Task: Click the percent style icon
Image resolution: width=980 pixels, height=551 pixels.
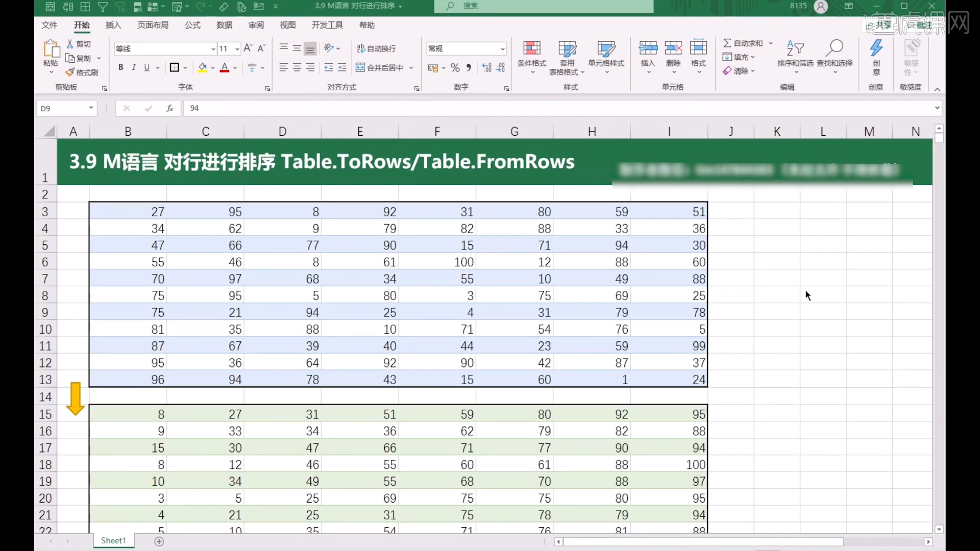Action: tap(455, 68)
